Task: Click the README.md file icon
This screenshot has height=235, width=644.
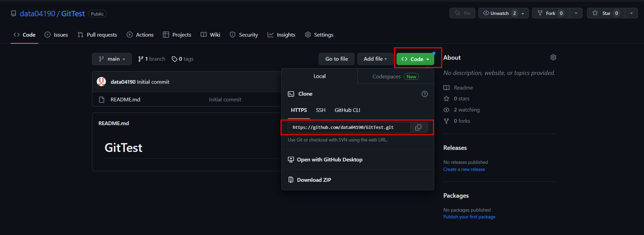Action: coord(101,99)
